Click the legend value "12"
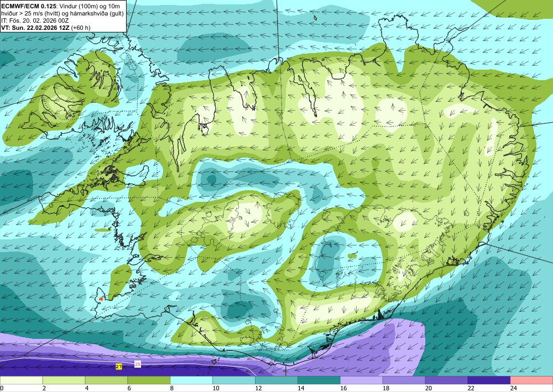This screenshot has height=392, width=553. click(x=258, y=388)
